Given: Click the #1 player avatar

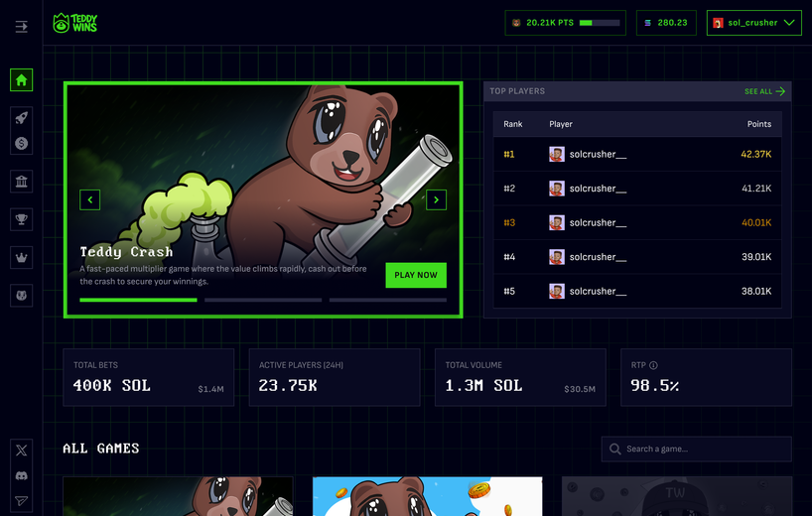Looking at the screenshot, I should point(557,154).
